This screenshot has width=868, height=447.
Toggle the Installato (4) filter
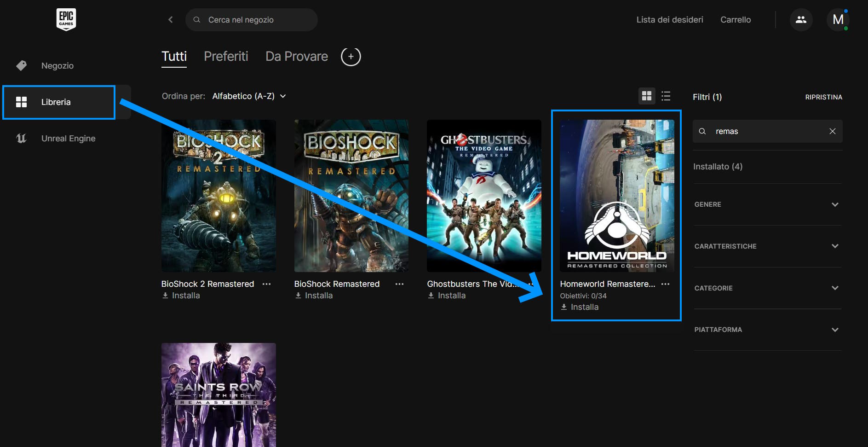tap(718, 167)
